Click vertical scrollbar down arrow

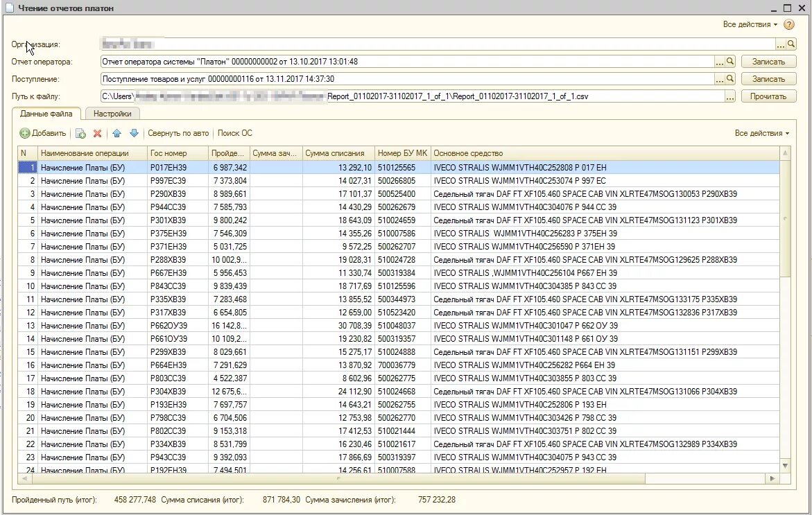click(x=785, y=466)
